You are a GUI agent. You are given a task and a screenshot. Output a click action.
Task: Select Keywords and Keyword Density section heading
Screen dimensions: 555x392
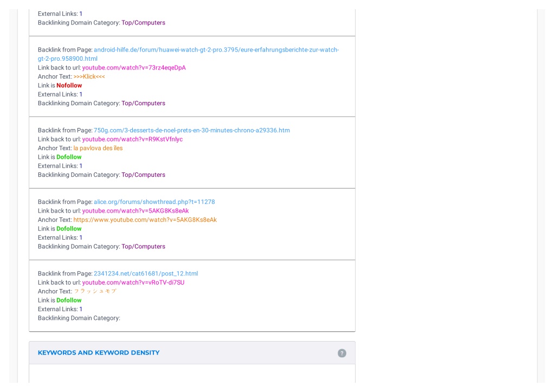(x=99, y=353)
